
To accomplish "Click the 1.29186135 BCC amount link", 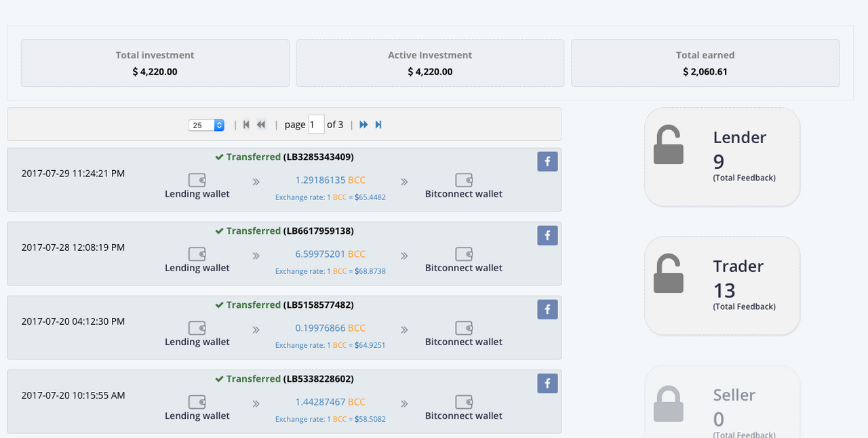I will 330,180.
